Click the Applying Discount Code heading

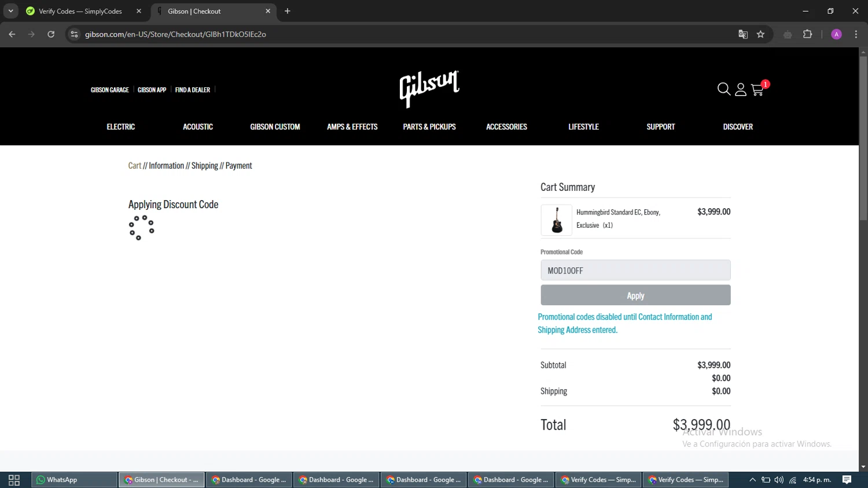coord(173,204)
